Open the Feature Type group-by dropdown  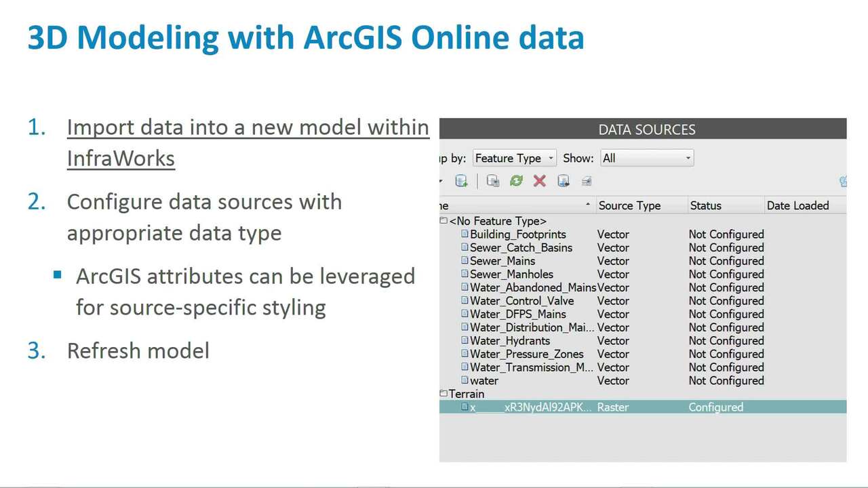pyautogui.click(x=514, y=158)
